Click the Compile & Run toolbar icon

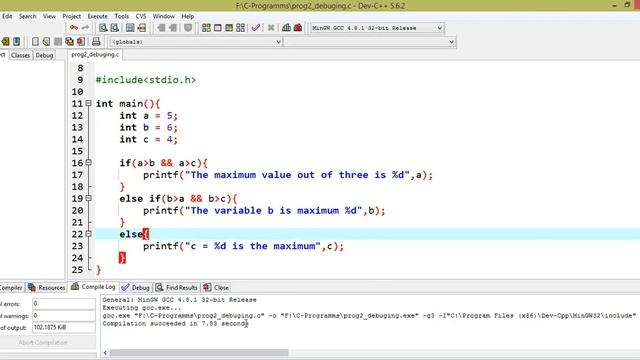tap(229, 28)
